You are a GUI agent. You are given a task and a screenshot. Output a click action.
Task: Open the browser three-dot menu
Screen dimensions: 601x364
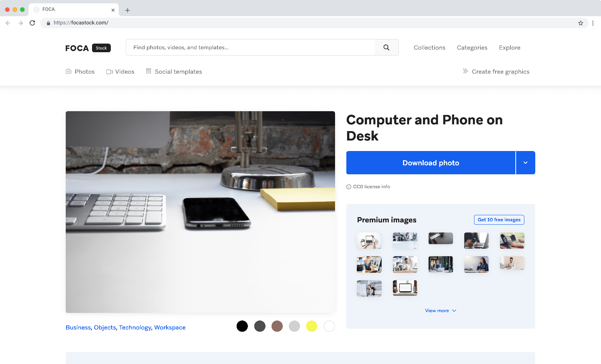point(593,23)
